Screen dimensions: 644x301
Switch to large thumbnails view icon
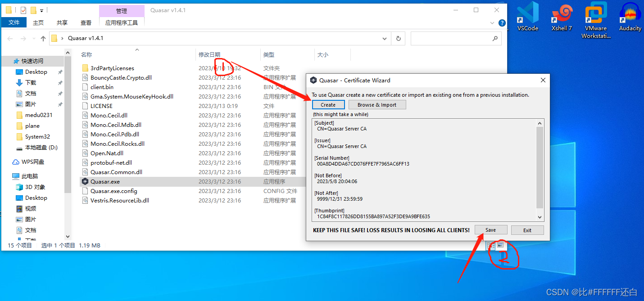(x=500, y=245)
